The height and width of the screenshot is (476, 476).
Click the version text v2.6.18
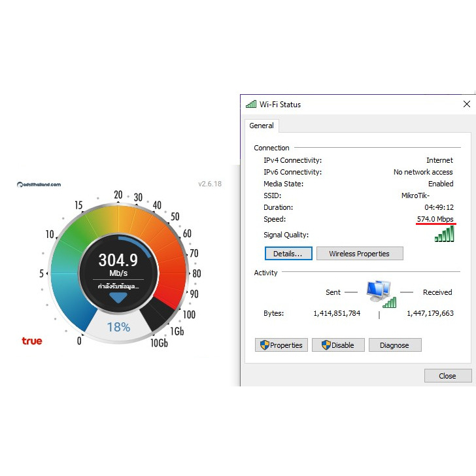(x=210, y=184)
